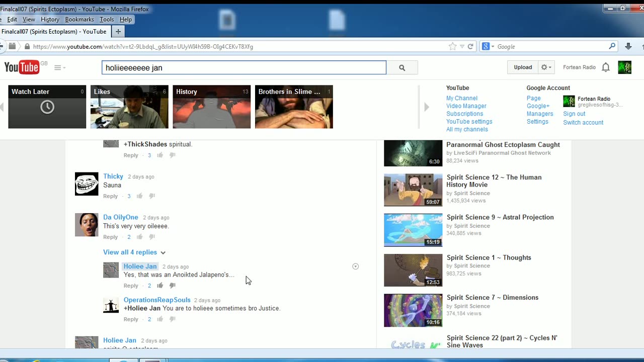Viewport: 644px width, 362px height.
Task: Click the YouTube search magnifier button
Action: 402,68
